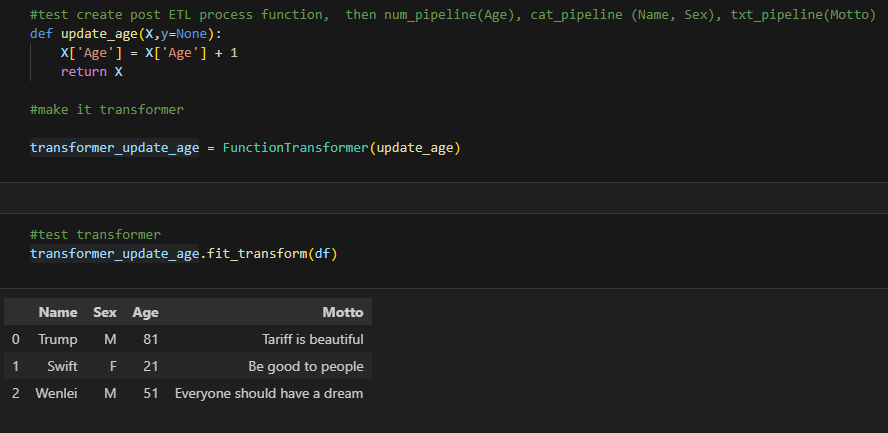Click the df argument inside fit_transform

(322, 254)
